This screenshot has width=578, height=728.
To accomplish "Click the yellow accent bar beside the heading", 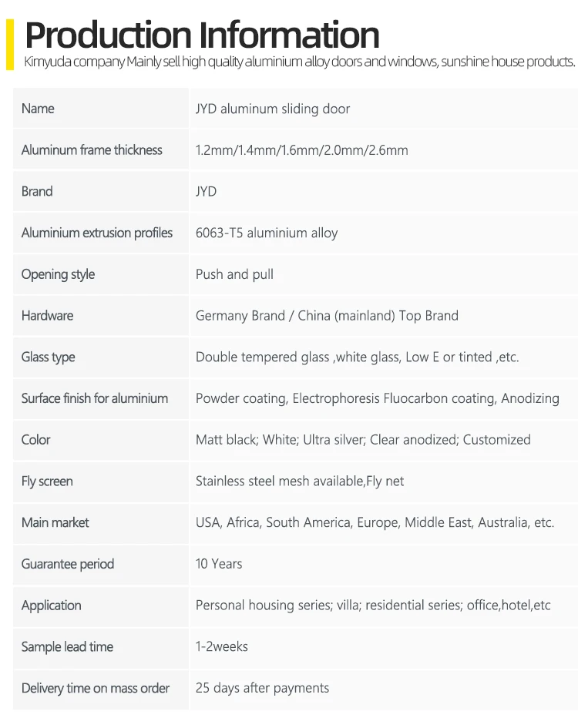I will (9, 45).
